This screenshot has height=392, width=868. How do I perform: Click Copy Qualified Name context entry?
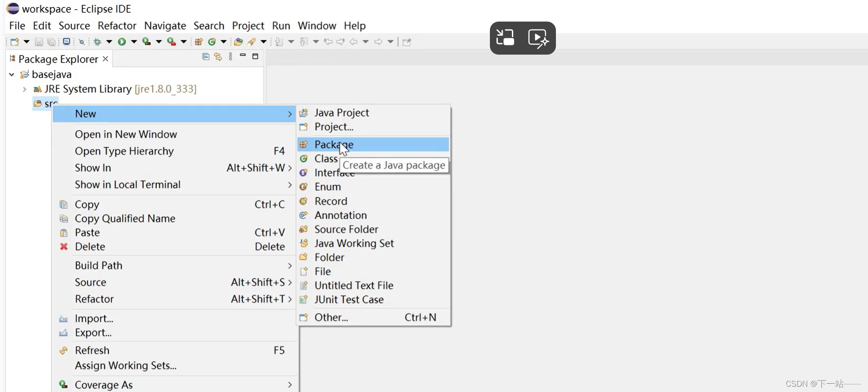coord(174,218)
